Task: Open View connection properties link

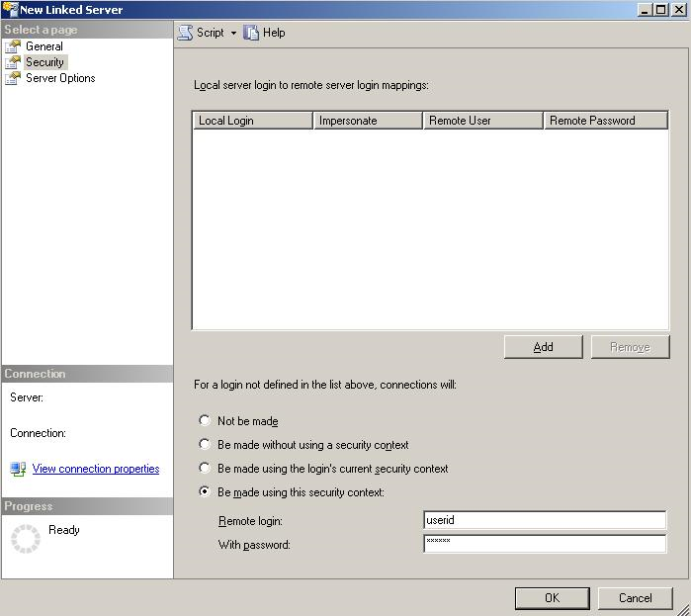Action: pyautogui.click(x=96, y=469)
